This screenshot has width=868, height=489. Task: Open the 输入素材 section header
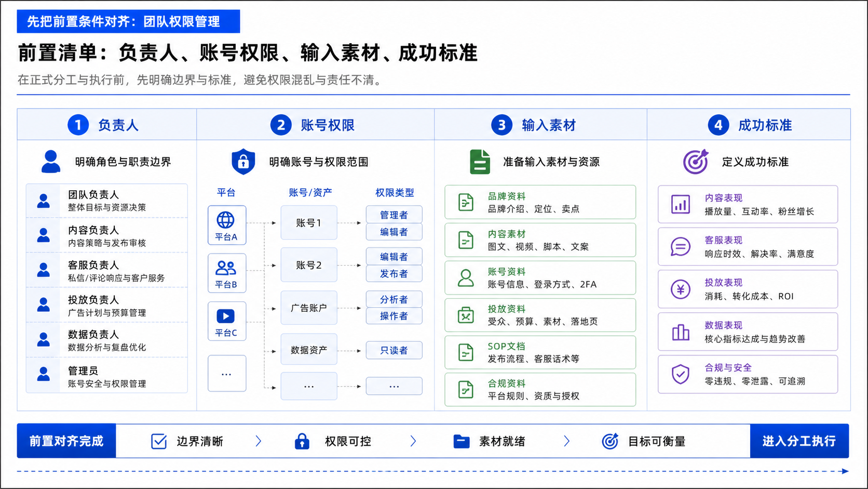coord(540,125)
